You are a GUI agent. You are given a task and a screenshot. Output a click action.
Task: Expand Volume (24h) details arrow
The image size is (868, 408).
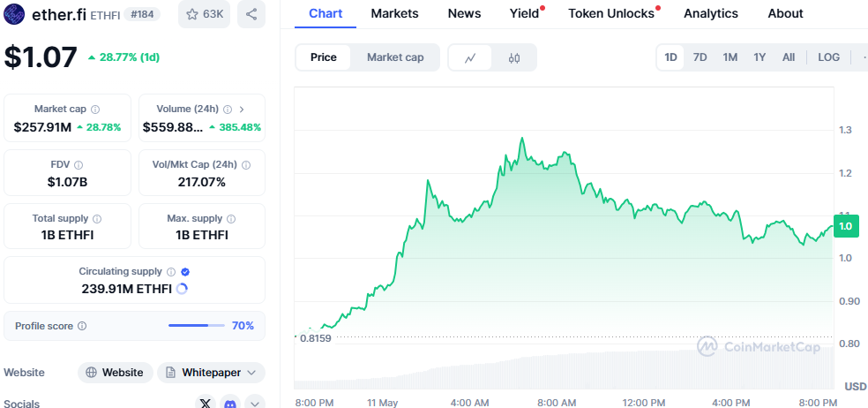pyautogui.click(x=242, y=110)
